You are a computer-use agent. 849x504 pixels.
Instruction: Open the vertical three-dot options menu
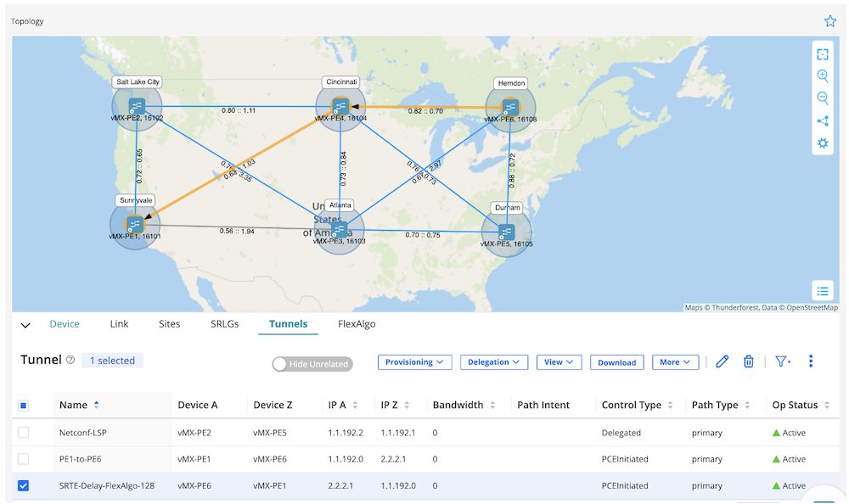[x=811, y=361]
